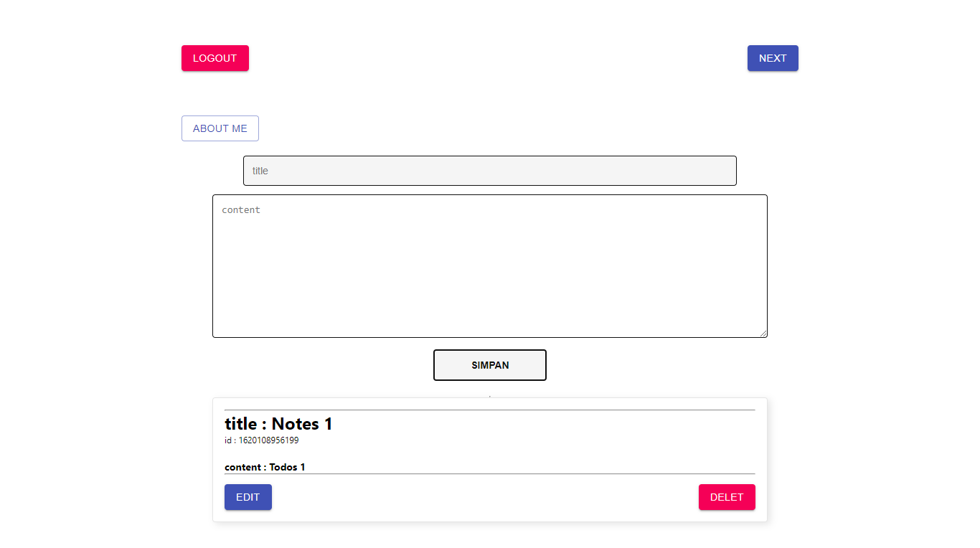Click the Notes 1 card area

(x=489, y=459)
